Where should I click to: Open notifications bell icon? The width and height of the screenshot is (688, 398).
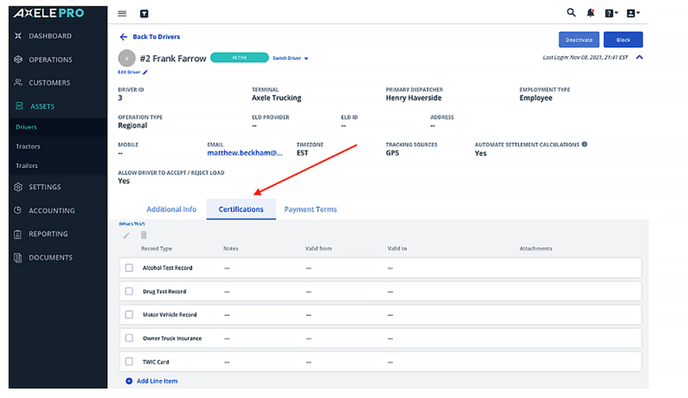[x=591, y=13]
